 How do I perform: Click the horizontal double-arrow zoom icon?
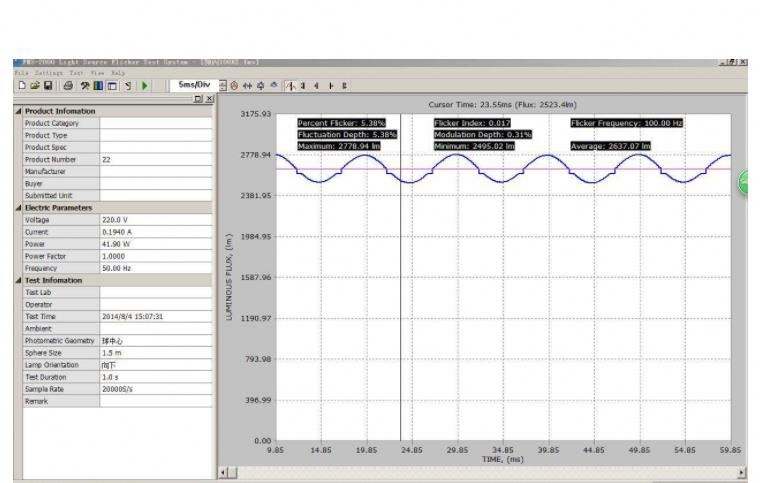[x=247, y=86]
